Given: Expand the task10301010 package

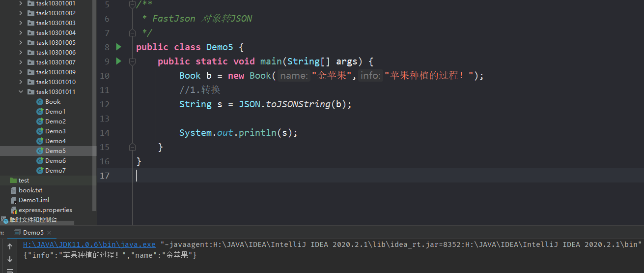Looking at the screenshot, I should (x=21, y=82).
